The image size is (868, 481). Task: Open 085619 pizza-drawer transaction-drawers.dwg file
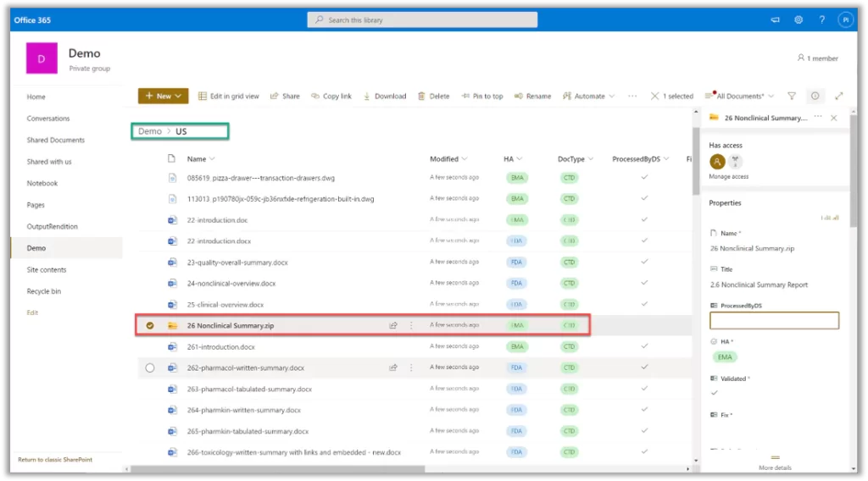click(261, 178)
